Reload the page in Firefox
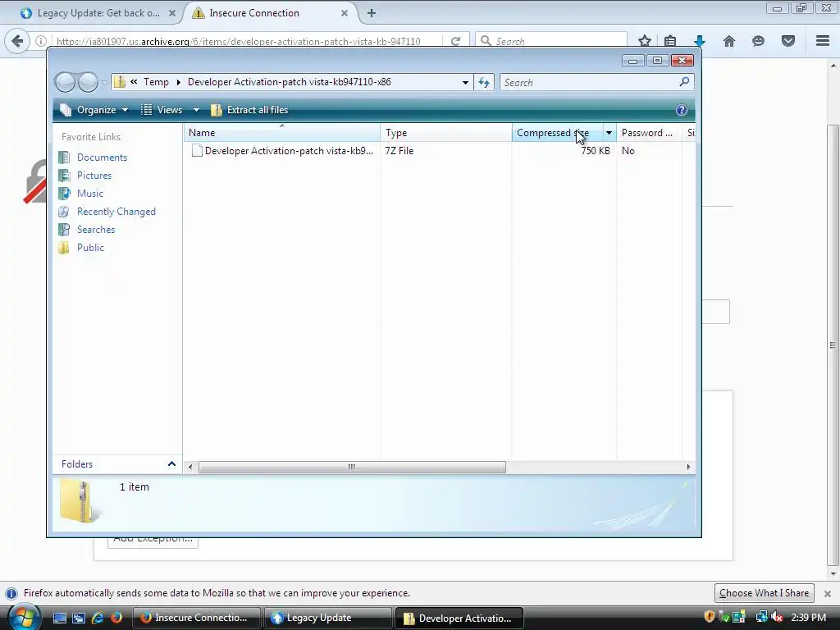 tap(456, 41)
